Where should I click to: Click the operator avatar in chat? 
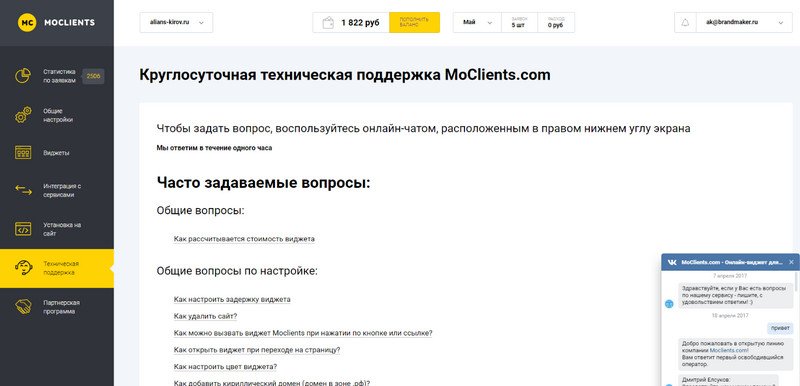(x=669, y=304)
